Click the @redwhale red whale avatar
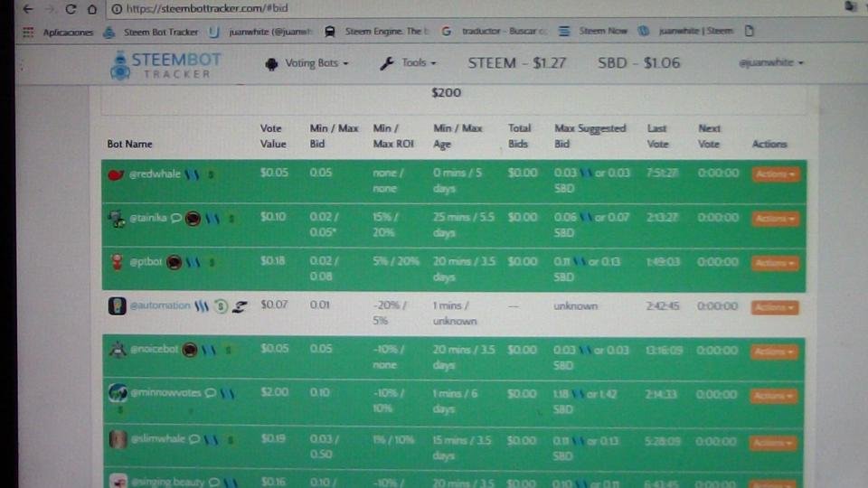Screen dimensions: 868x488 click(x=116, y=174)
